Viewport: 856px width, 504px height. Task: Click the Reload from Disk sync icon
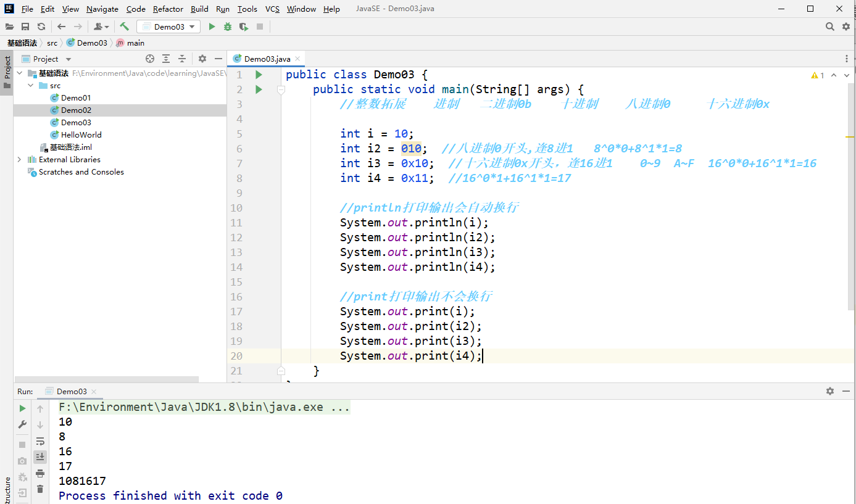(x=41, y=27)
